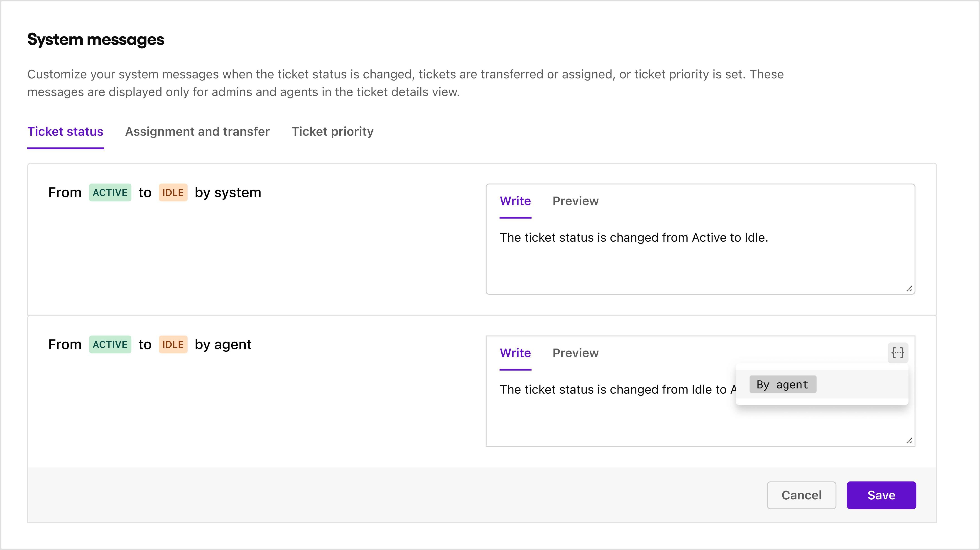This screenshot has height=550, width=980.
Task: Open the variable insertion {··} icon
Action: click(x=898, y=353)
